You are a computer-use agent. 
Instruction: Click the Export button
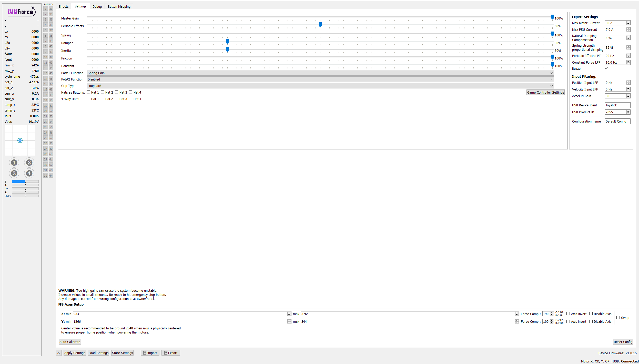pyautogui.click(x=171, y=353)
